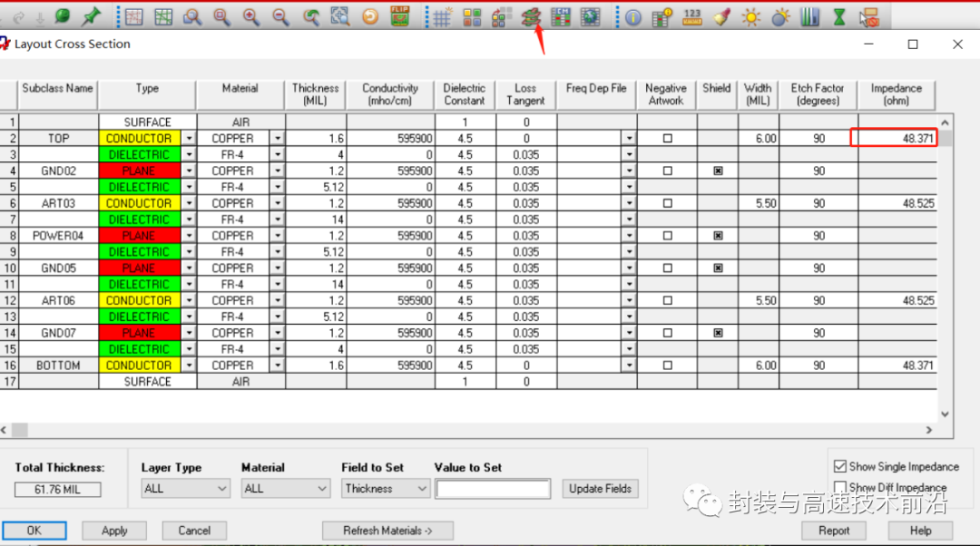
Task: Toggle Negative Artwork for ART03 layer
Action: pos(668,203)
